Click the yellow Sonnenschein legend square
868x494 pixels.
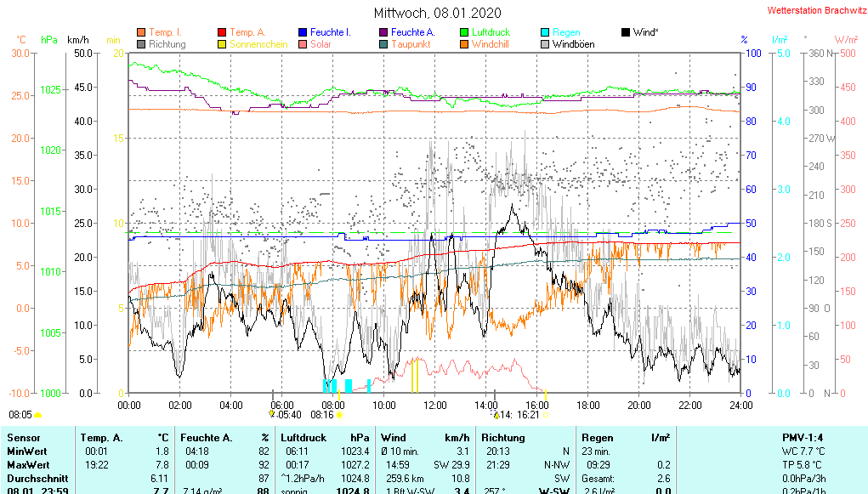[x=223, y=43]
